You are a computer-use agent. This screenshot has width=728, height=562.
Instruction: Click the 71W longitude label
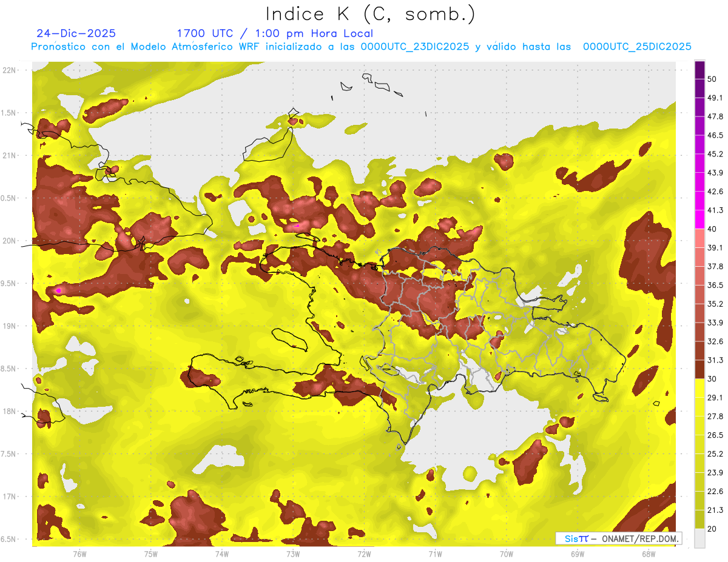pos(435,554)
